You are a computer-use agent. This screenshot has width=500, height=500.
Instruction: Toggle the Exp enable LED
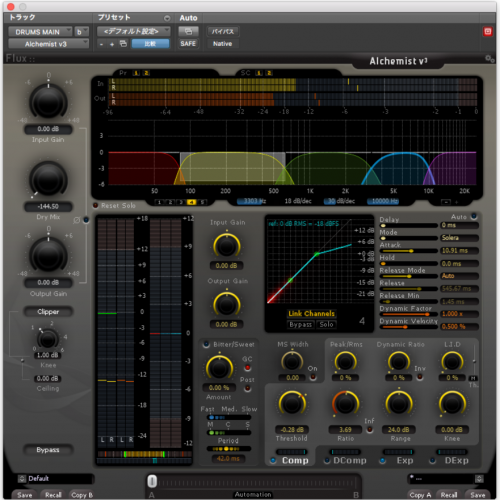[x=383, y=461]
